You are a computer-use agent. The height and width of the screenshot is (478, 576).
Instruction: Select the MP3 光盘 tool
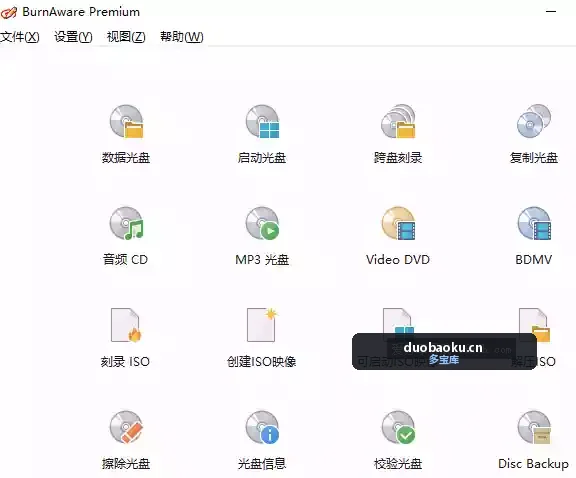point(262,236)
